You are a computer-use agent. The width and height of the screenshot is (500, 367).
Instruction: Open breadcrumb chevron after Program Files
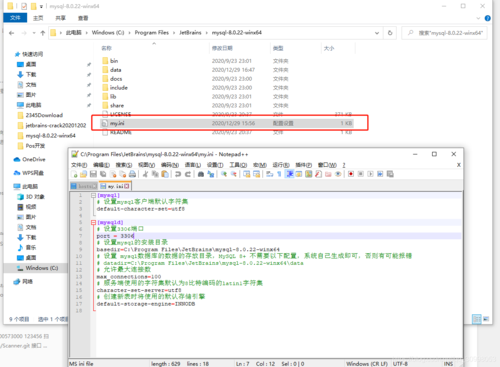[174, 33]
